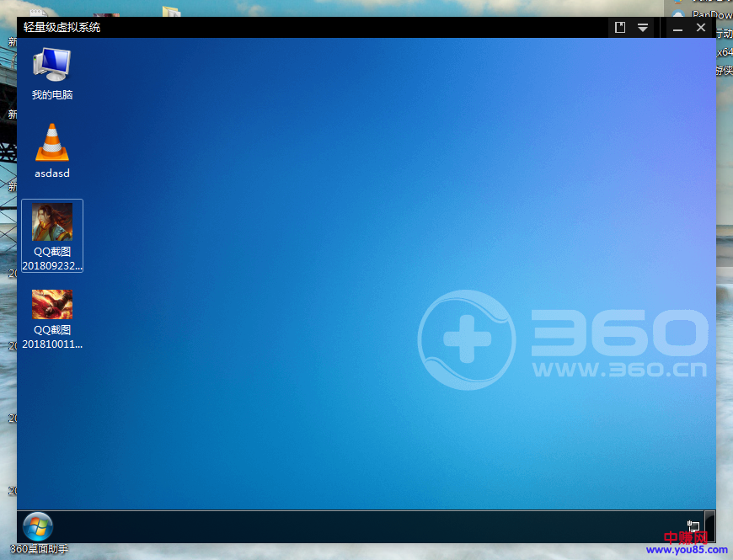Close the 轻量级虚拟系统 window

(701, 28)
